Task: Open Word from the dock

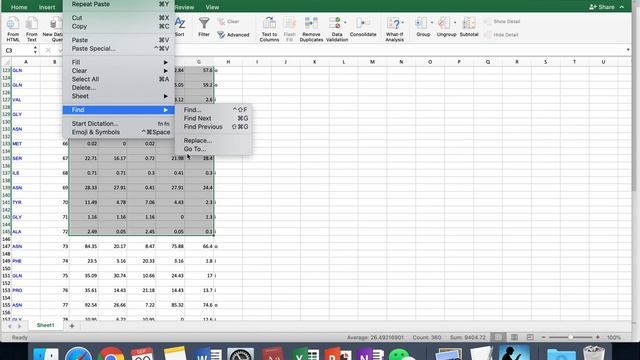Action: tap(208, 354)
